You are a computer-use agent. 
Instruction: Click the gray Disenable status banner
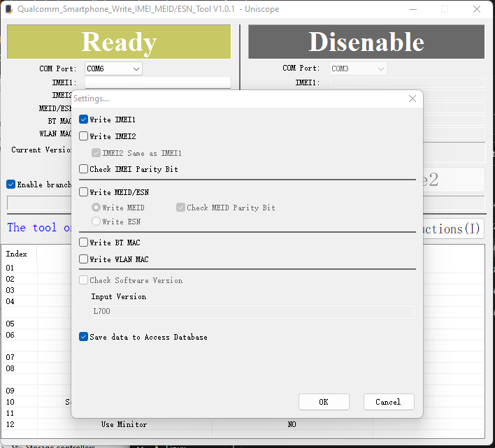click(366, 42)
